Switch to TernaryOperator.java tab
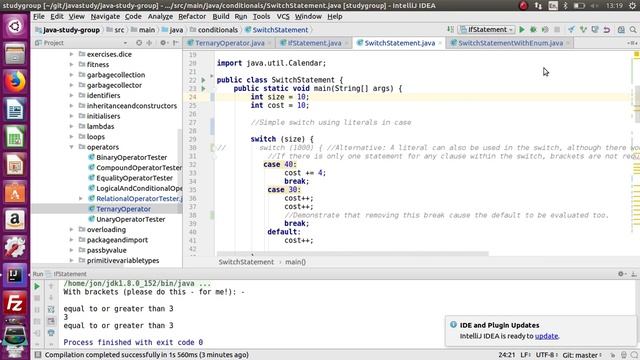The width and height of the screenshot is (640, 360). click(x=229, y=43)
